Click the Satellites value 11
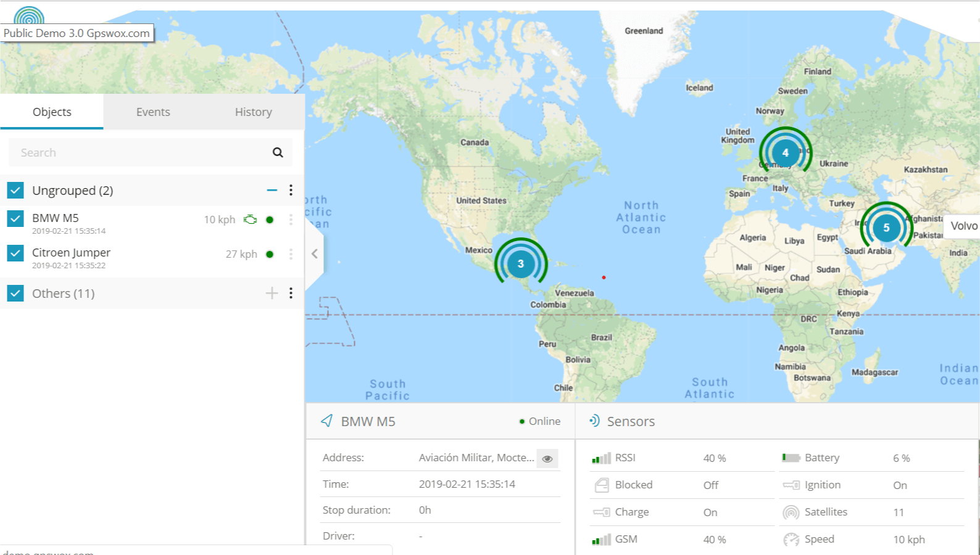This screenshot has height=555, width=980. tap(899, 512)
